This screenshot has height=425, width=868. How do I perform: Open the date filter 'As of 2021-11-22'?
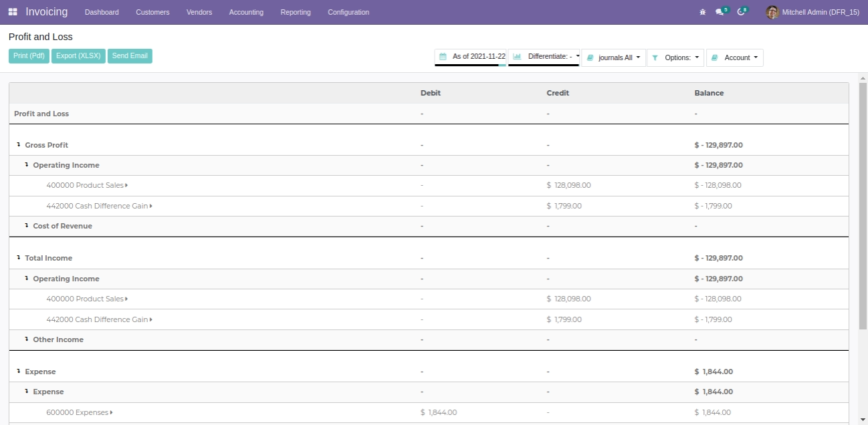[471, 57]
